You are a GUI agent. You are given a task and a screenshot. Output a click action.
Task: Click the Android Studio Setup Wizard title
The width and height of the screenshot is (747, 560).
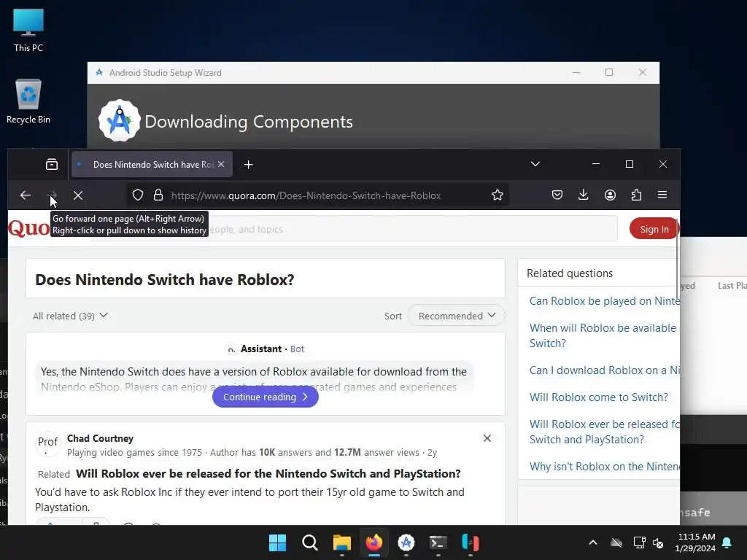click(x=166, y=73)
